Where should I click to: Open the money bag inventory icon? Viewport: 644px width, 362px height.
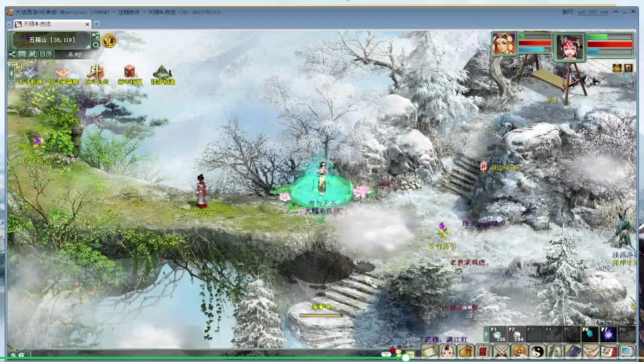(466, 351)
